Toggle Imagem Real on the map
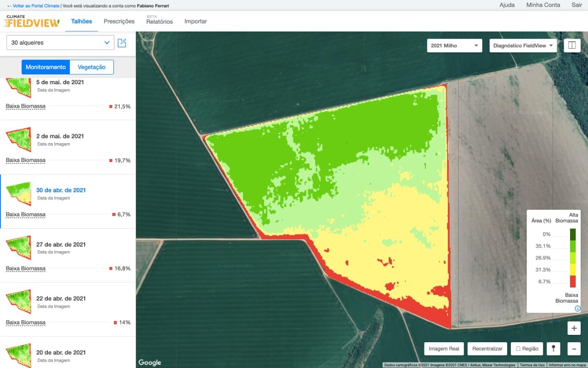 [444, 349]
